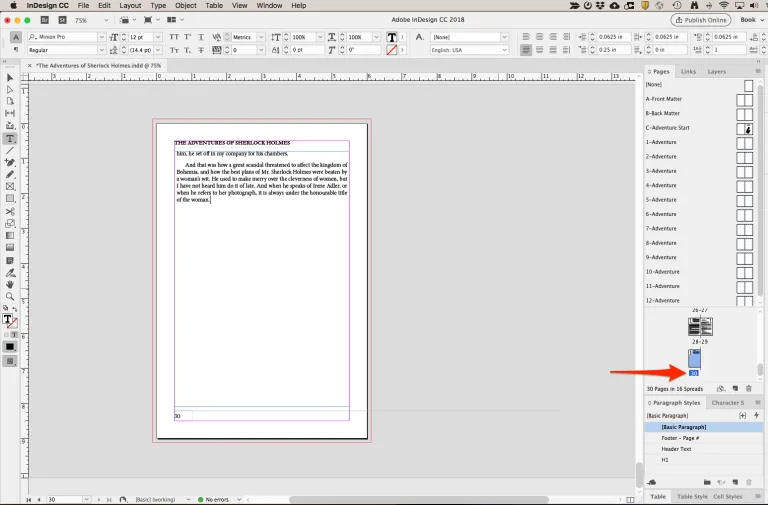Select the Rectangle Frame tool
This screenshot has height=505, width=768.
(x=10, y=187)
